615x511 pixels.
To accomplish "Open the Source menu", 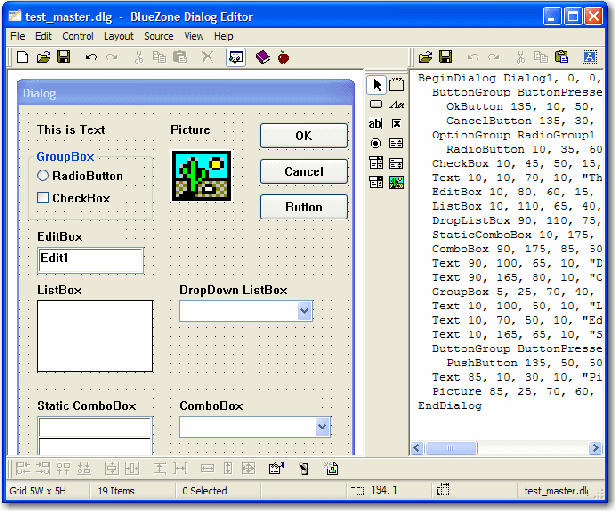I will coord(159,36).
